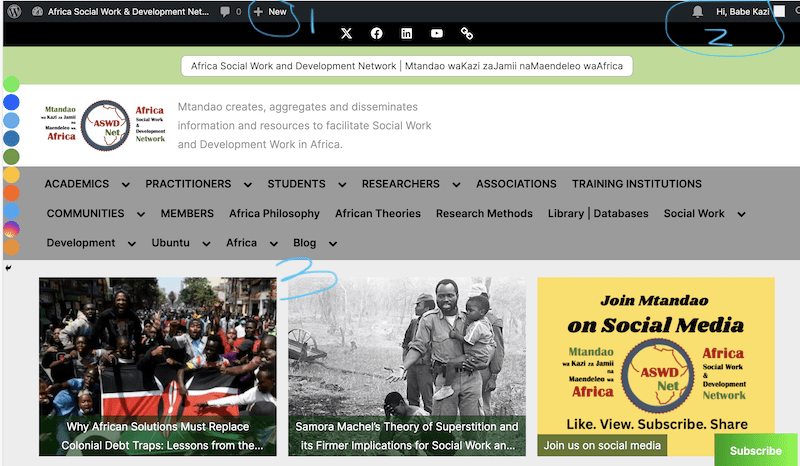Click the yellow sidebar share circle

pyautogui.click(x=11, y=175)
